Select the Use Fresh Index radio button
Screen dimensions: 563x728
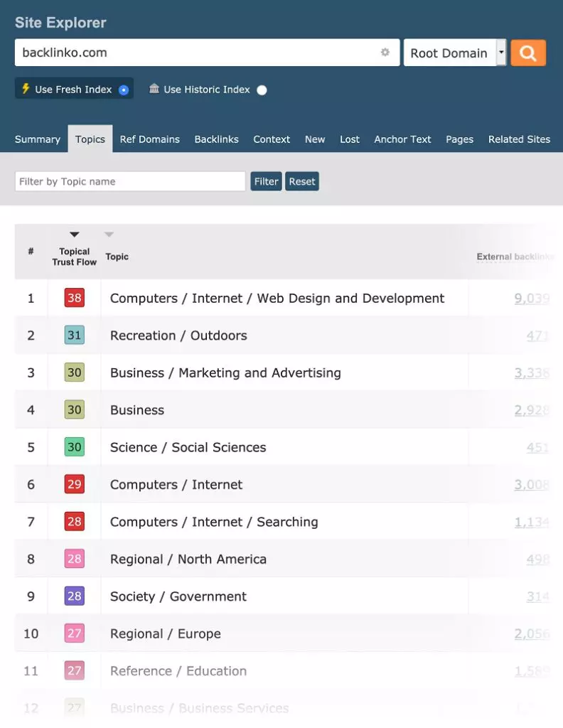point(124,90)
